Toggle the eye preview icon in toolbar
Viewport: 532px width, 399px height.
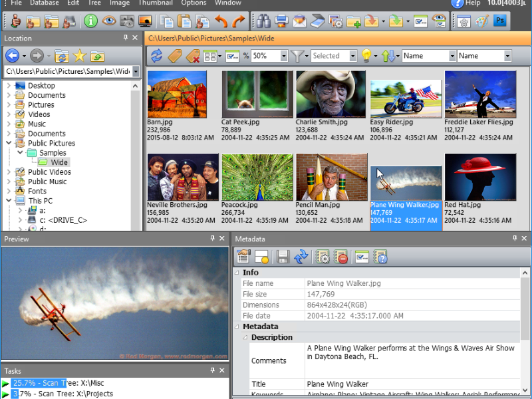click(109, 21)
